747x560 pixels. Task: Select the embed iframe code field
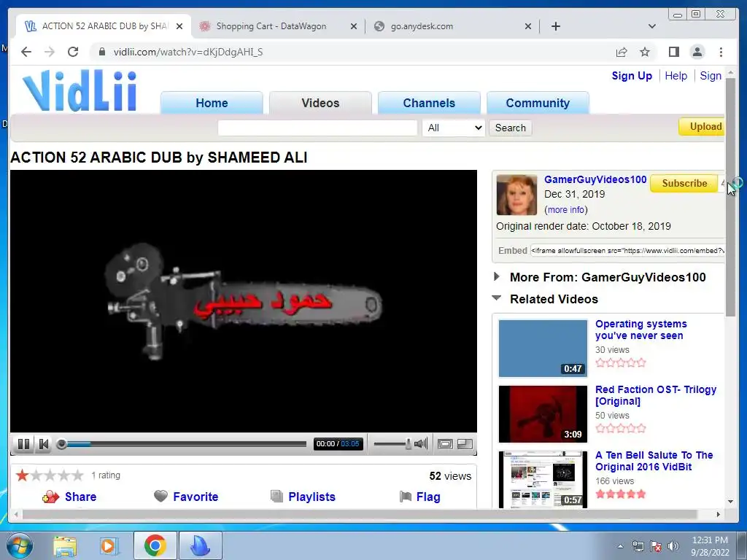click(x=627, y=251)
